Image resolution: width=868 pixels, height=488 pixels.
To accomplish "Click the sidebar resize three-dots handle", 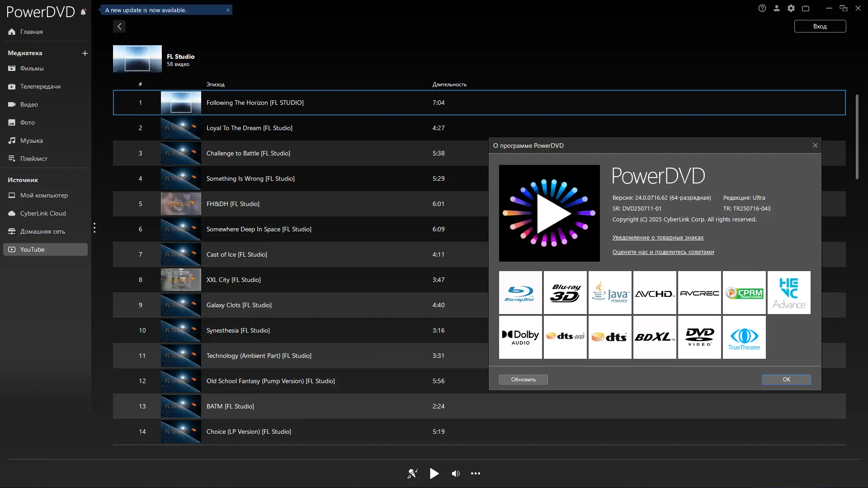I will tap(94, 228).
